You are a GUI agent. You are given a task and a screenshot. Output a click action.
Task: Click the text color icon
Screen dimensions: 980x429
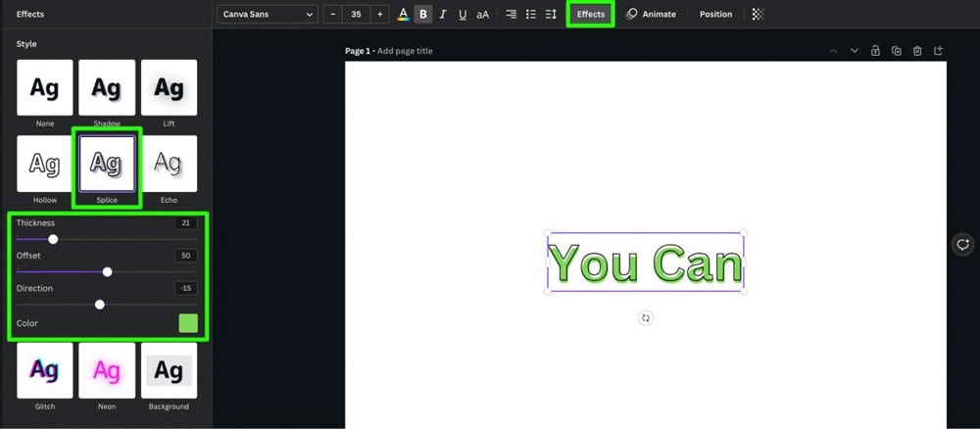tap(403, 15)
